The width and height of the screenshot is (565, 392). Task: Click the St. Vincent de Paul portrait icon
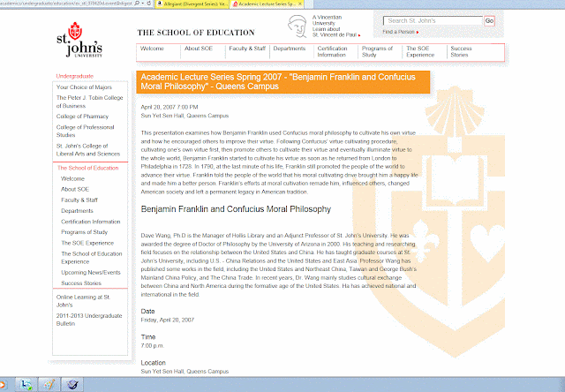click(298, 26)
